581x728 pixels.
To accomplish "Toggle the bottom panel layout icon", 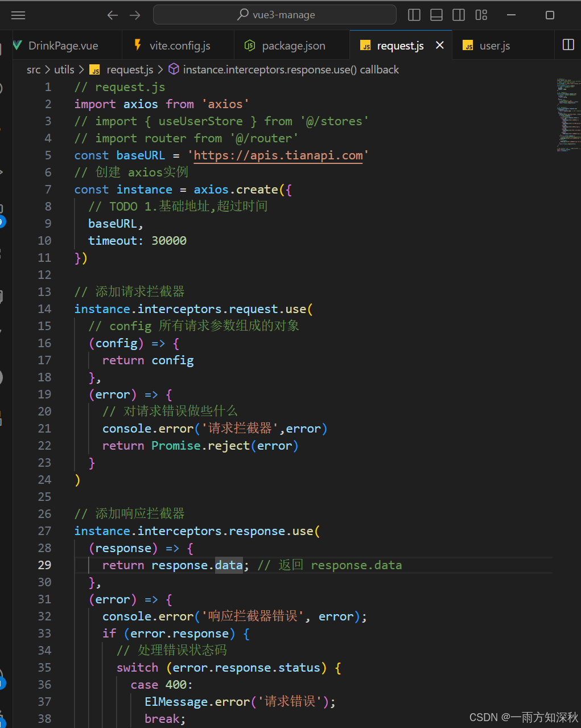I will click(436, 15).
